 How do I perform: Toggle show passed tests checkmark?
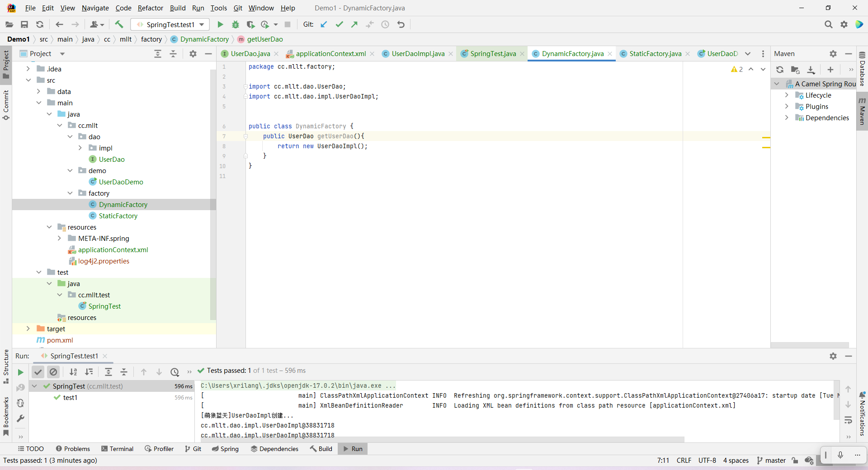38,372
